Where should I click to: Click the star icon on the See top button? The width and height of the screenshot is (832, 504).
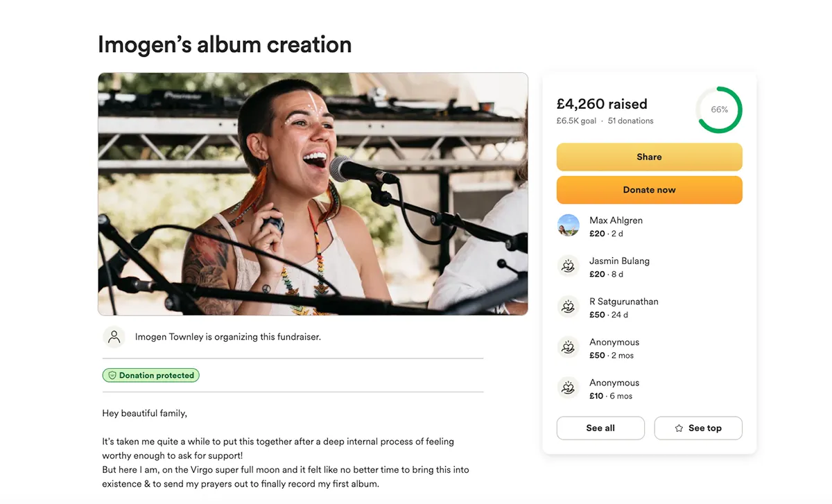click(679, 428)
